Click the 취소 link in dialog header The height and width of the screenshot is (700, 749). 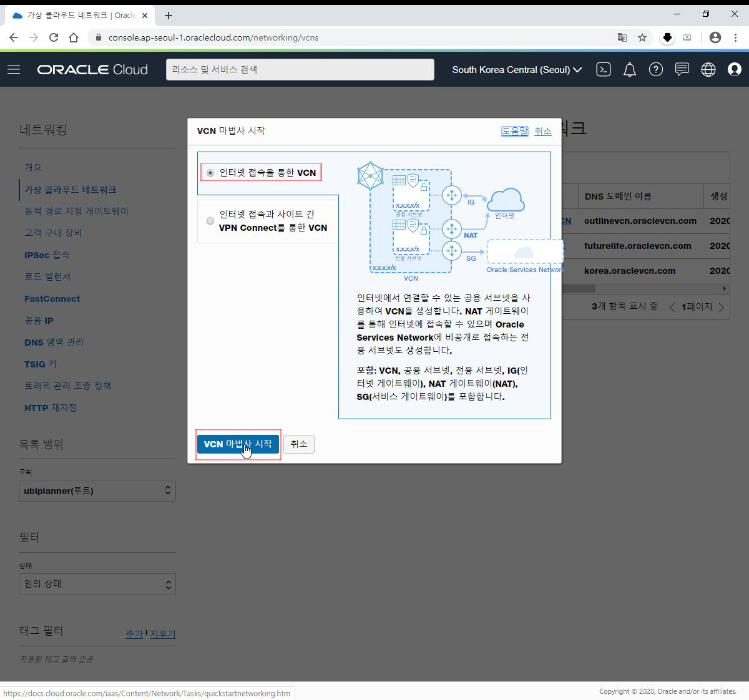pyautogui.click(x=543, y=130)
